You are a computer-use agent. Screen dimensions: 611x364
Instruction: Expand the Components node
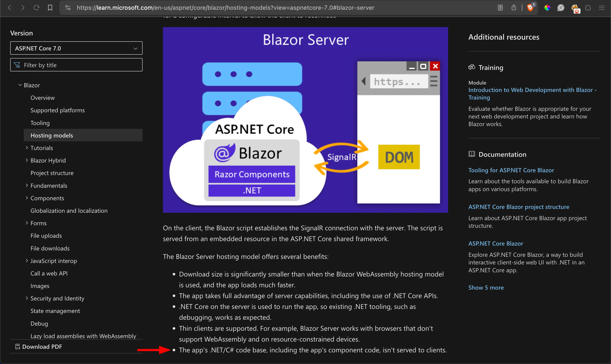pyautogui.click(x=27, y=198)
